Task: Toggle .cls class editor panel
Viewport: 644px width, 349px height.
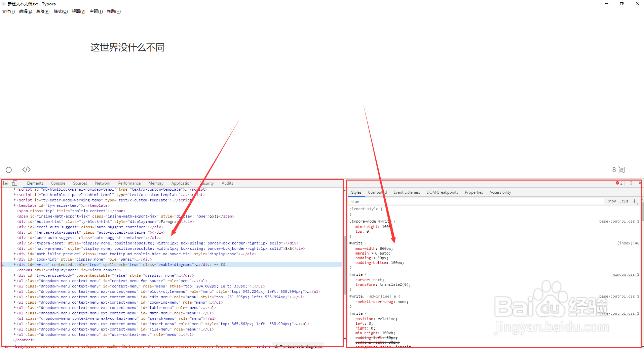Action: (x=624, y=201)
